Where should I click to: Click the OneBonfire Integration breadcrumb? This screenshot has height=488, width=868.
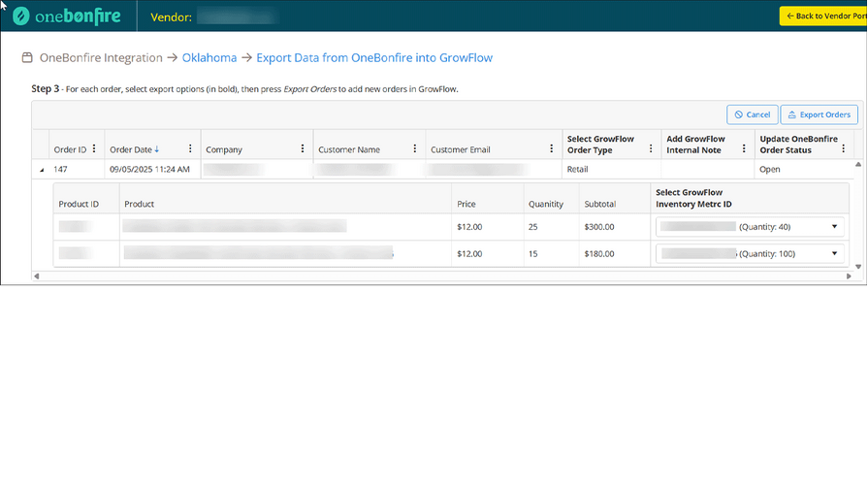[101, 58]
